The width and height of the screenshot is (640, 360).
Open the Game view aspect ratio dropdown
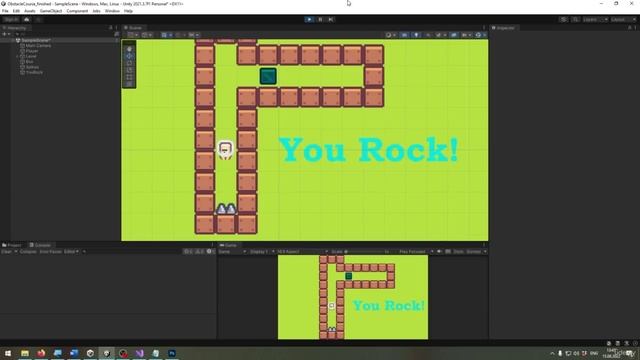point(302,251)
